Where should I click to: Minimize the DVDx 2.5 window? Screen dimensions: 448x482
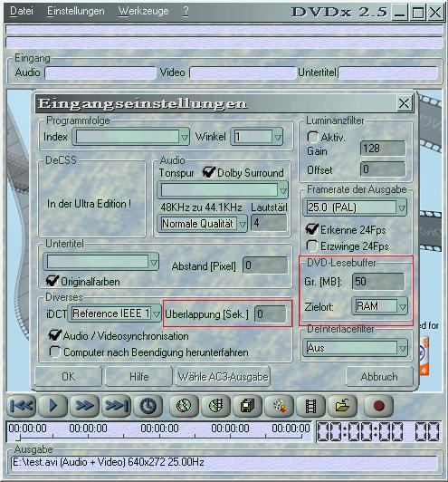pyautogui.click(x=399, y=13)
